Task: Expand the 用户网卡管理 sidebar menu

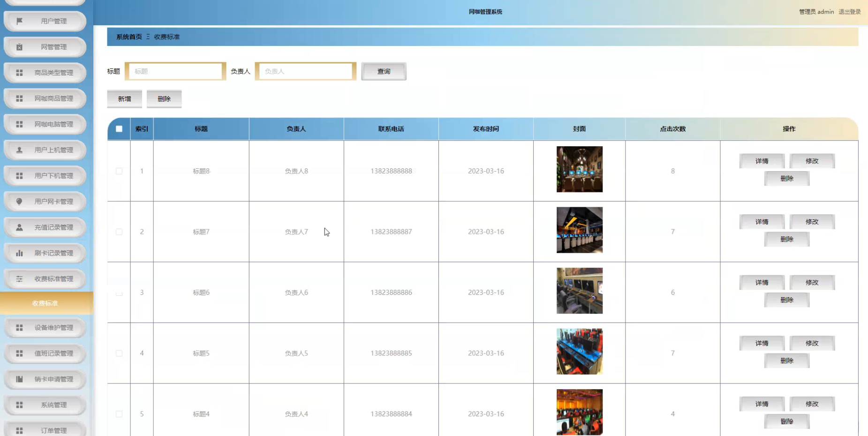Action: click(45, 202)
